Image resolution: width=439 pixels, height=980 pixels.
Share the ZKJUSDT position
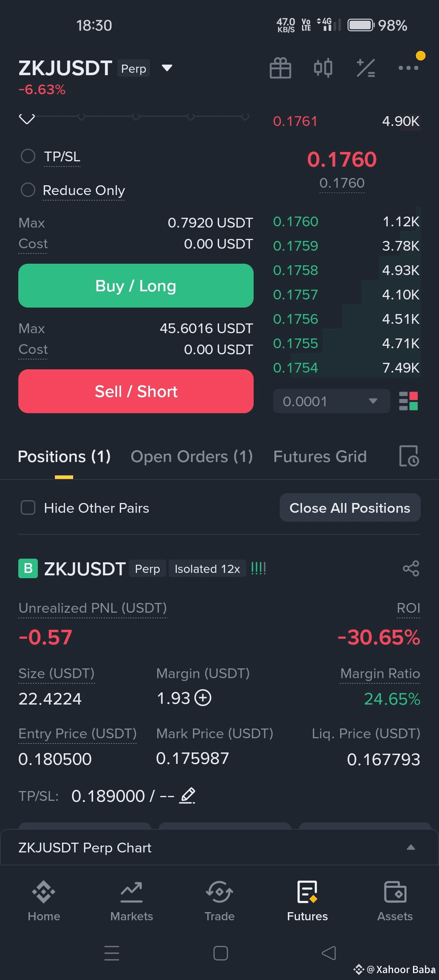411,568
